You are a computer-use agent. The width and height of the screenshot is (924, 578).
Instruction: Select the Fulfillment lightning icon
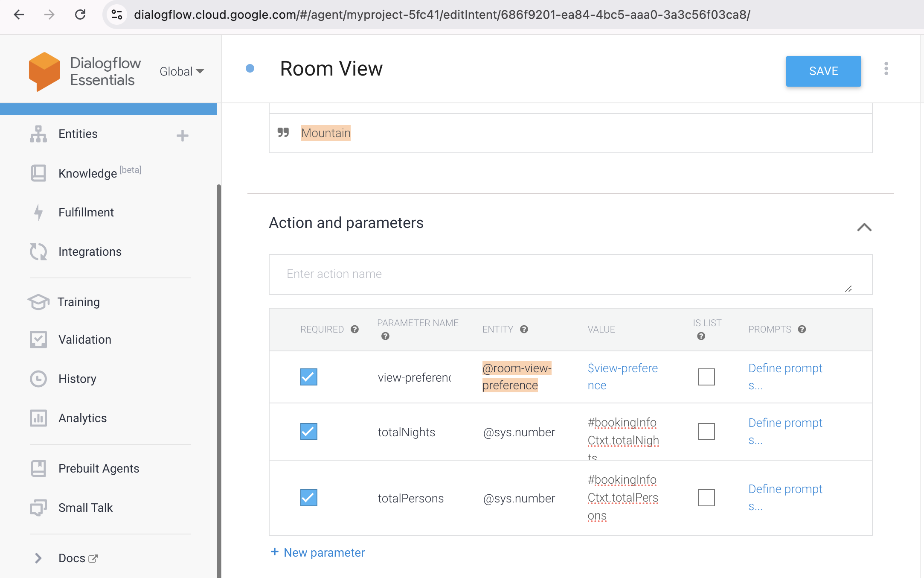tap(38, 212)
